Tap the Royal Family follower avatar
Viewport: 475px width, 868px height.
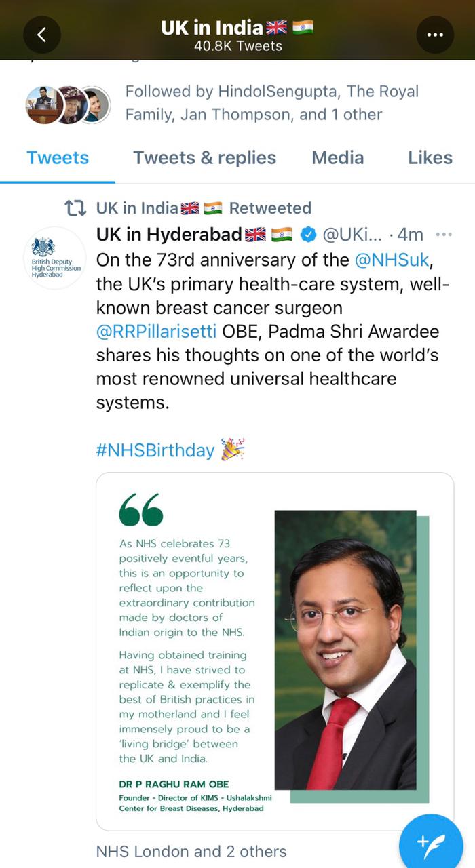[70, 104]
